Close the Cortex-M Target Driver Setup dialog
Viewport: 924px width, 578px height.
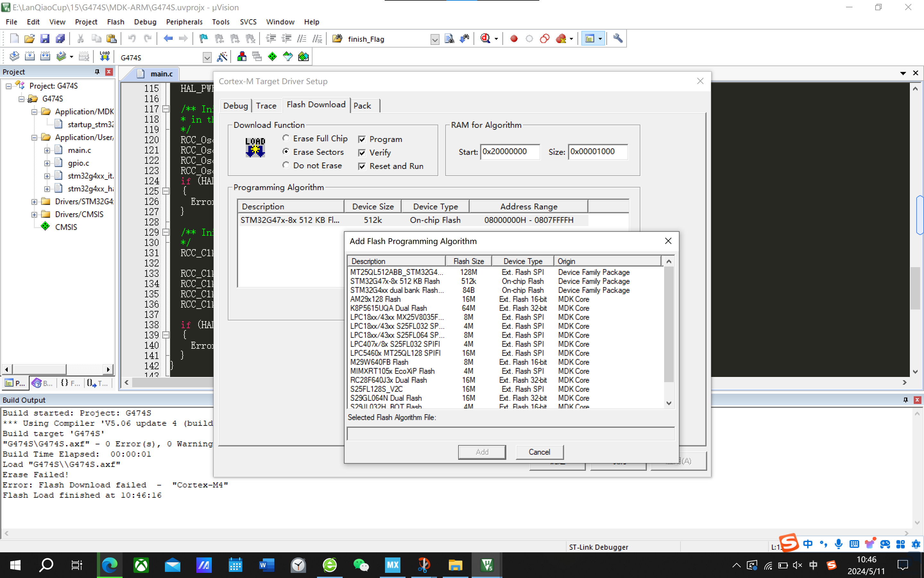(700, 81)
